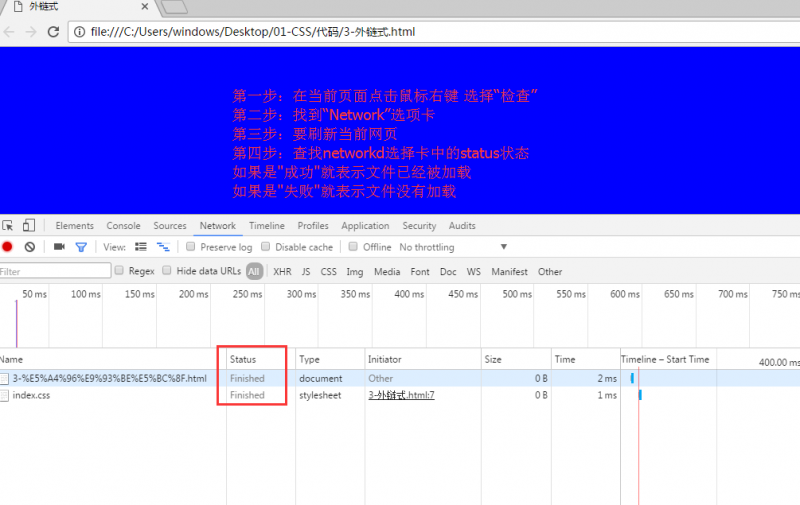Open the Timeline – Start Time column selector
This screenshot has height=505, width=800.
[665, 359]
